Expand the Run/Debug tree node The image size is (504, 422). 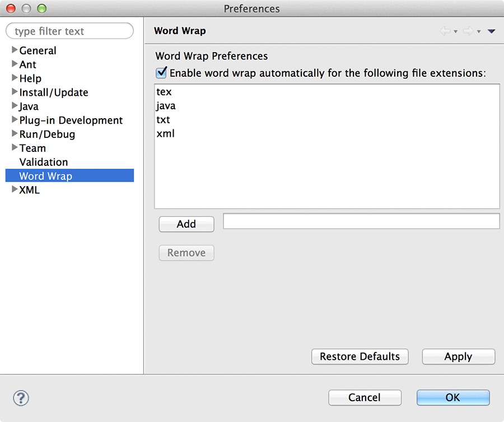point(15,133)
